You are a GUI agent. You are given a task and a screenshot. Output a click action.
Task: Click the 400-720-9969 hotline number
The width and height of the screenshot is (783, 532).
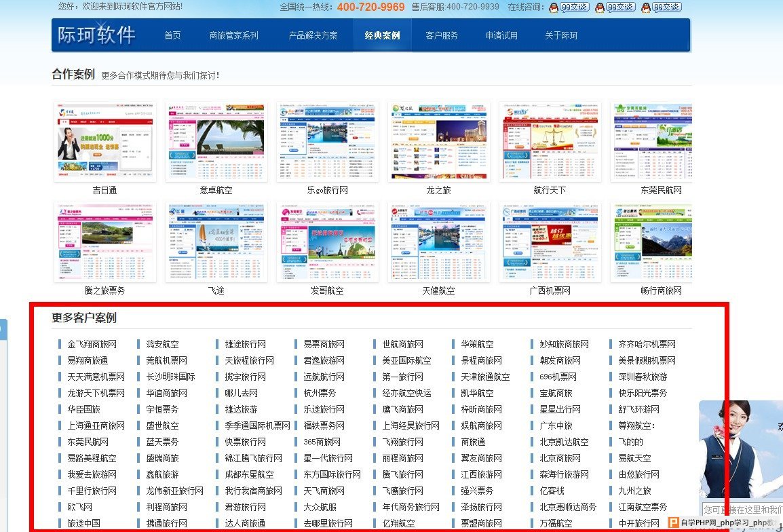pyautogui.click(x=371, y=7)
